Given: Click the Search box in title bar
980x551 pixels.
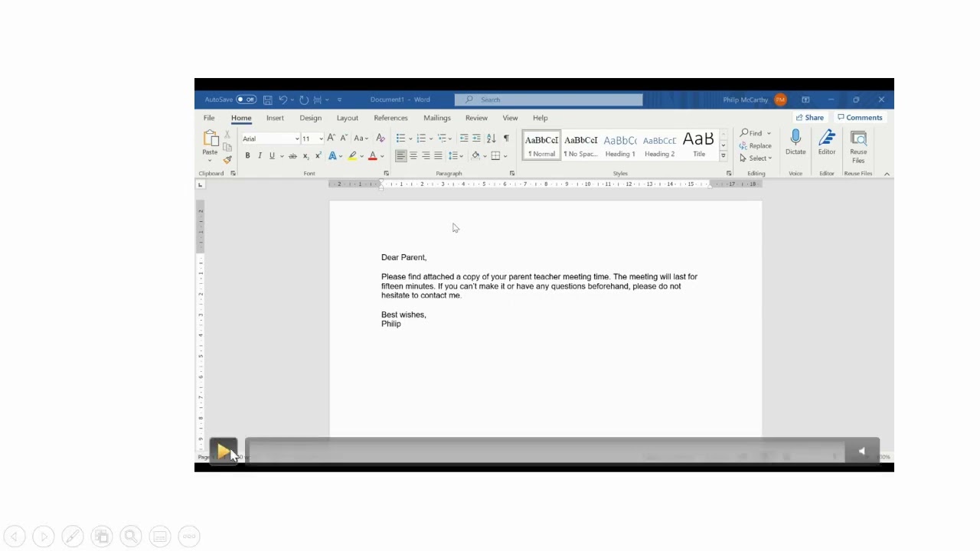Looking at the screenshot, I should [548, 99].
